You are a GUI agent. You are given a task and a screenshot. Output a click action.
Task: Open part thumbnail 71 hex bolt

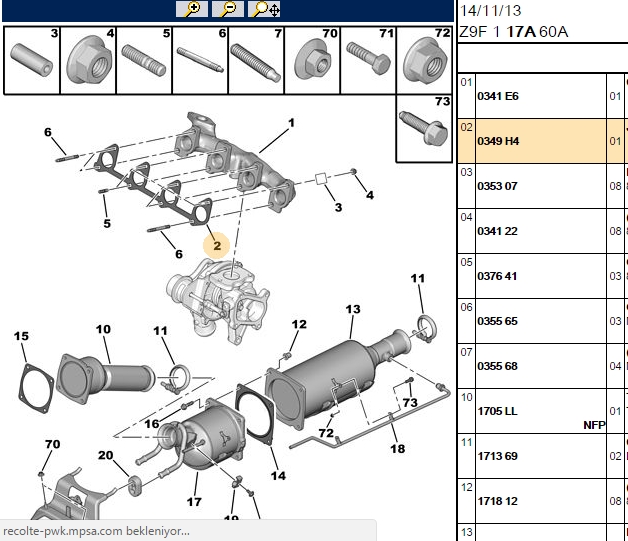pos(368,60)
